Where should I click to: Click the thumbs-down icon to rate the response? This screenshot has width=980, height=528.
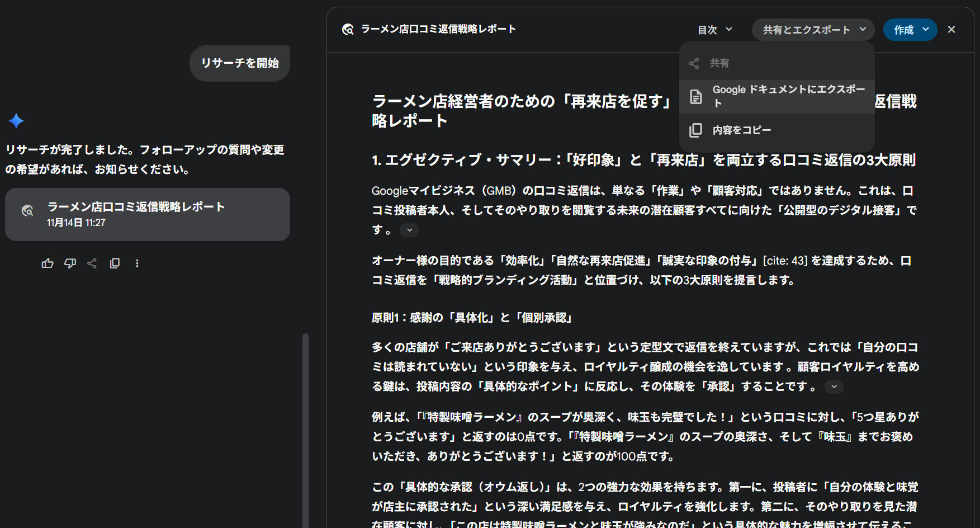click(70, 263)
